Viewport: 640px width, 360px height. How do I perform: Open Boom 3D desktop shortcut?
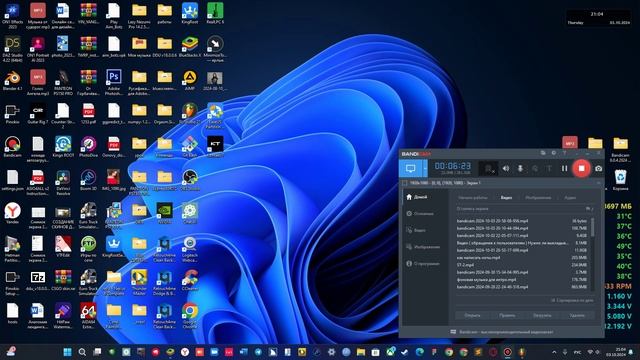click(89, 181)
